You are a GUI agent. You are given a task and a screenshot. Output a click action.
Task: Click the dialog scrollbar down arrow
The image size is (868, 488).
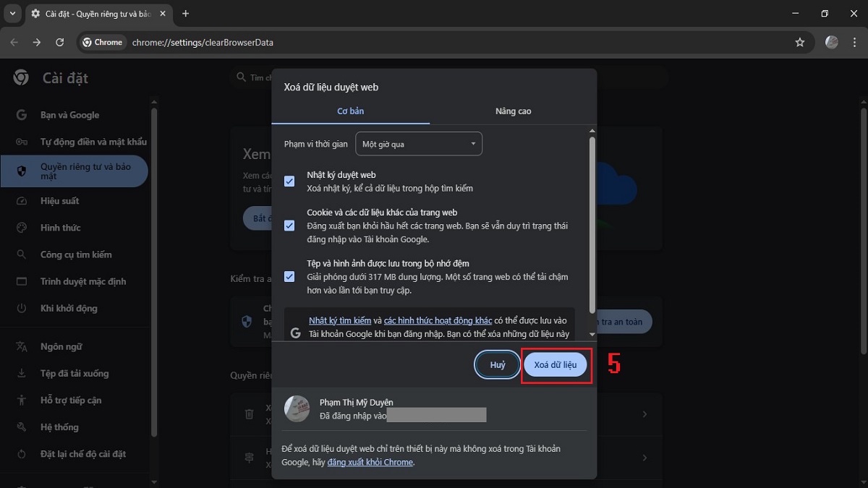click(x=593, y=335)
